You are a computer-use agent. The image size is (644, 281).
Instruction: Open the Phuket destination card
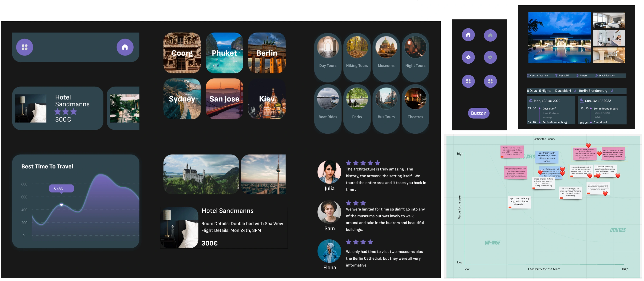224,53
